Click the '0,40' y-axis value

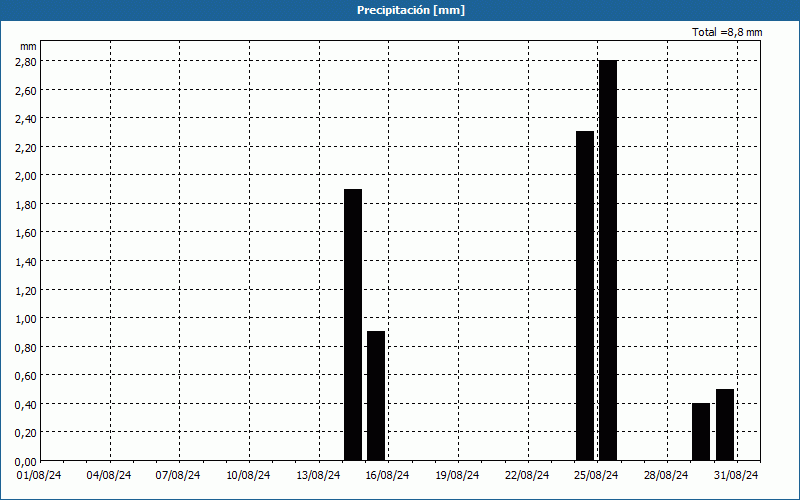pyautogui.click(x=26, y=405)
